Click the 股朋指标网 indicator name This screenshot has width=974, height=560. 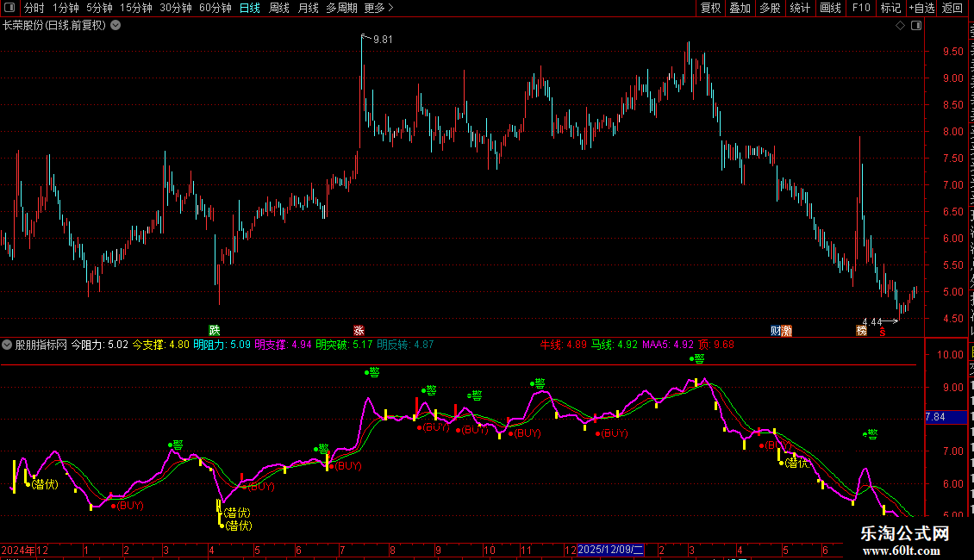[x=41, y=345]
